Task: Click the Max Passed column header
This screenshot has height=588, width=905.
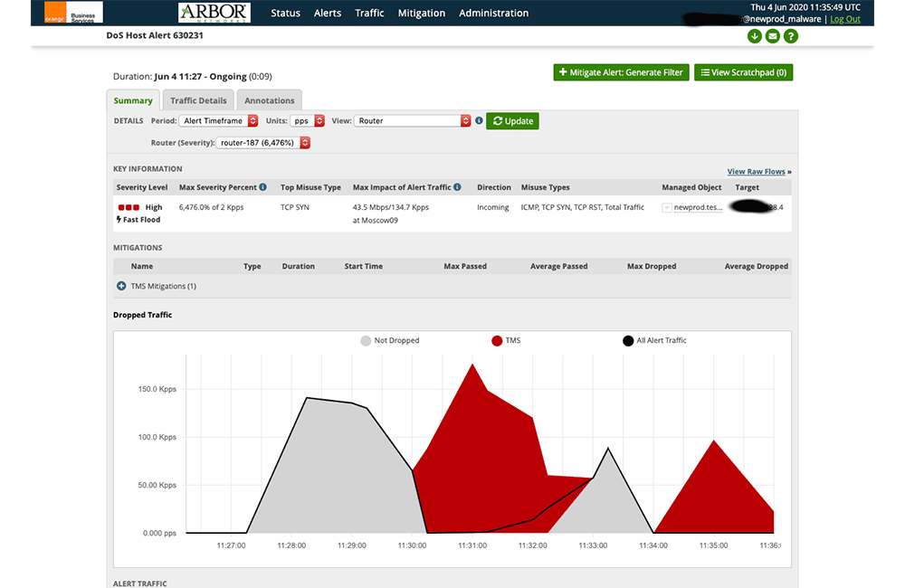Action: tap(465, 266)
